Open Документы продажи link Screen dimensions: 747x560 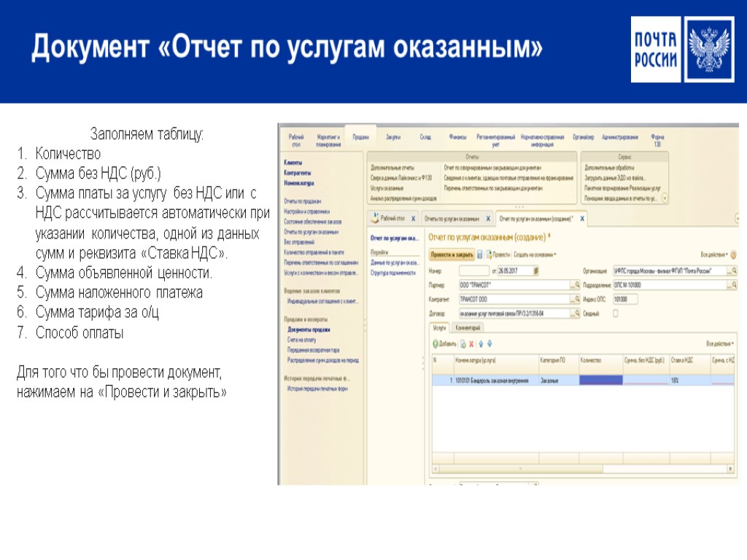pos(309,330)
